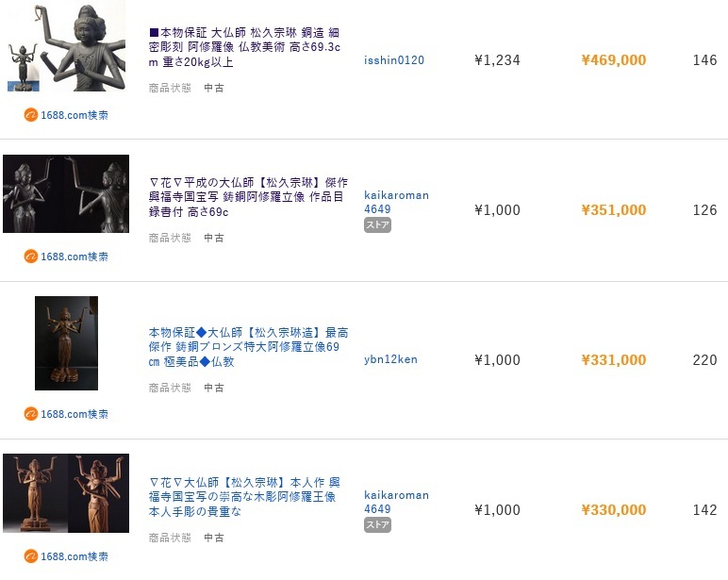Viewport: 728px width, 580px height.
Task: Click the 1688.com icon under the second item
Action: pos(30,257)
